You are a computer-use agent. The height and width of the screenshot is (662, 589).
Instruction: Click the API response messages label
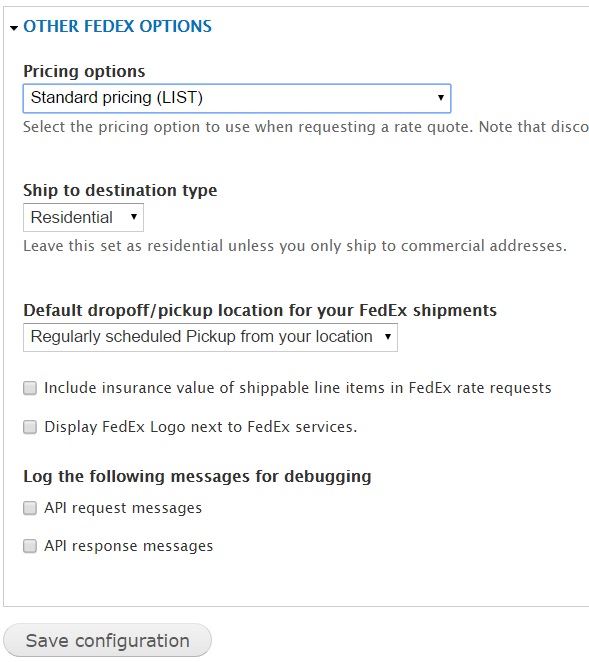tap(128, 546)
